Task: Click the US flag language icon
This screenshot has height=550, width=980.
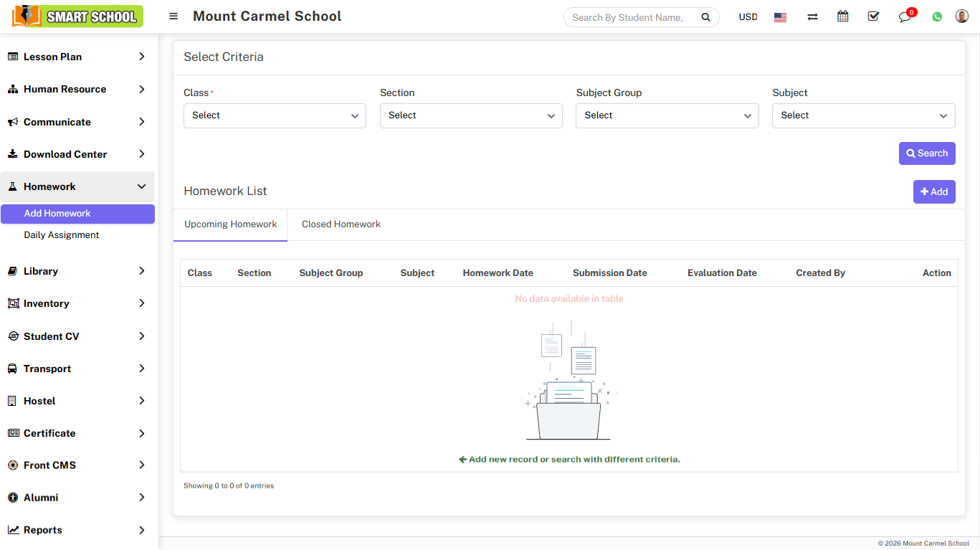Action: [781, 17]
